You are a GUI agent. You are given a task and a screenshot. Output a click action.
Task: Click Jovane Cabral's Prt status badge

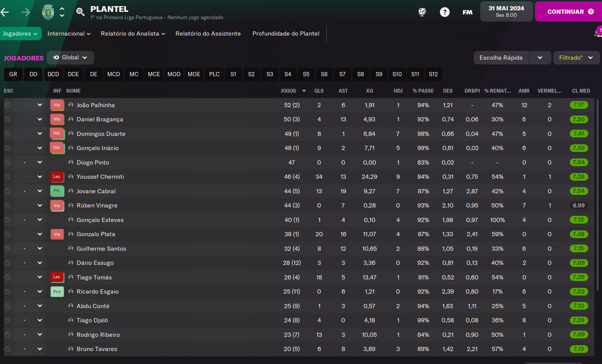[57, 191]
